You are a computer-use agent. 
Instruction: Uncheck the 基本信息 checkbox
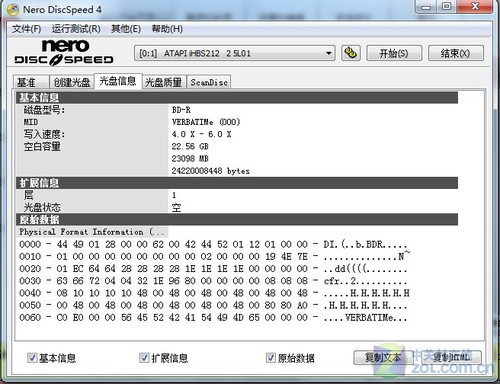pos(32,358)
